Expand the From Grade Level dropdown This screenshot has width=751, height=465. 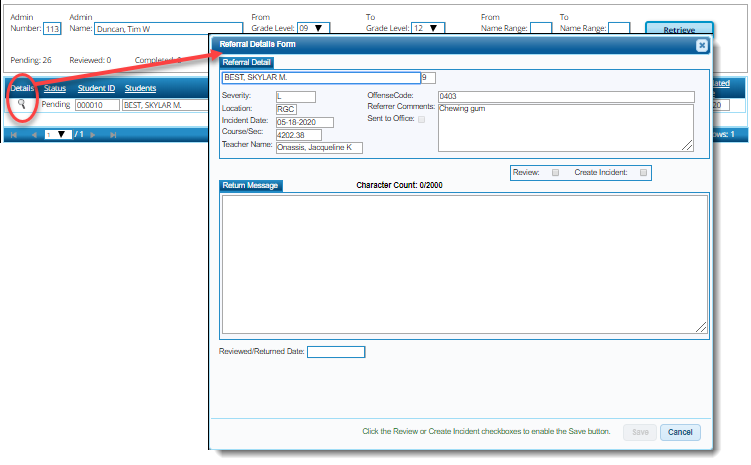pyautogui.click(x=317, y=29)
